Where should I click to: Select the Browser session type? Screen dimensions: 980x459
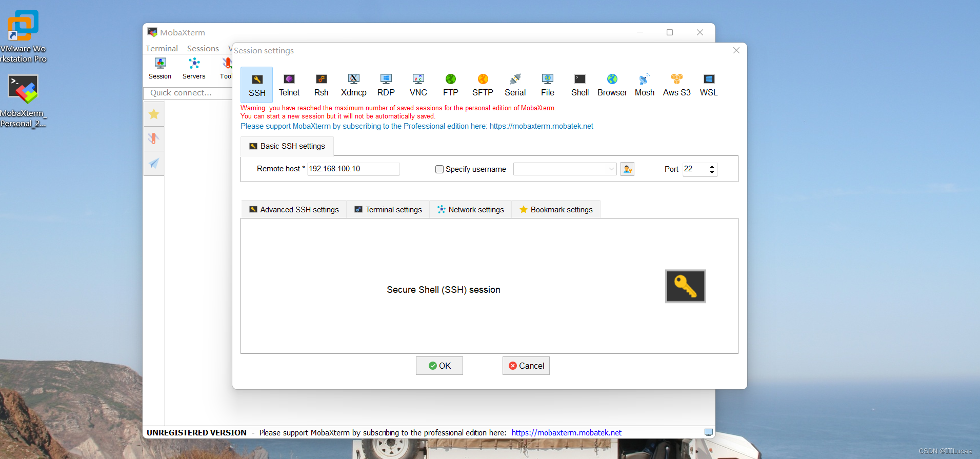pyautogui.click(x=612, y=85)
